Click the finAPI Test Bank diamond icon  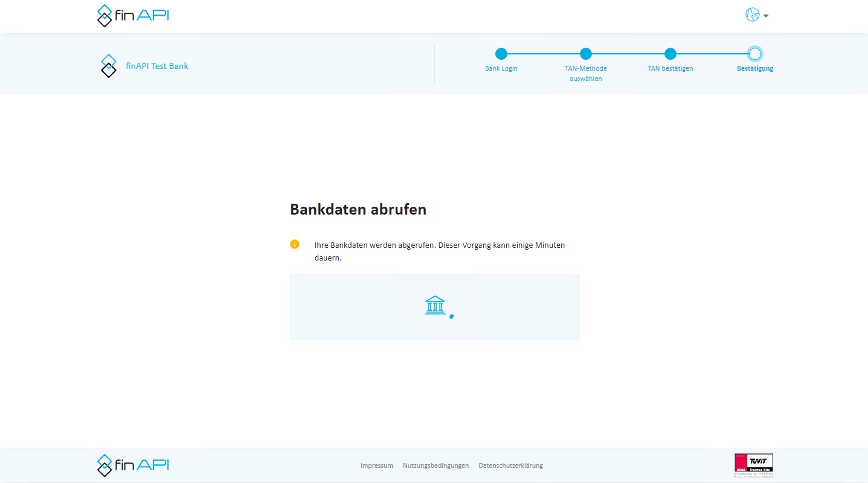(108, 66)
